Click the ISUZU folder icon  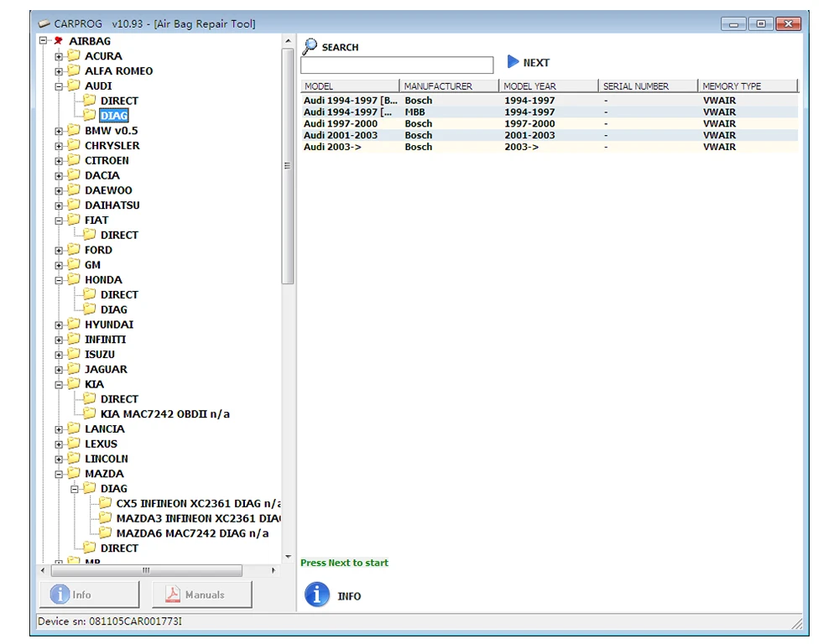pos(74,354)
